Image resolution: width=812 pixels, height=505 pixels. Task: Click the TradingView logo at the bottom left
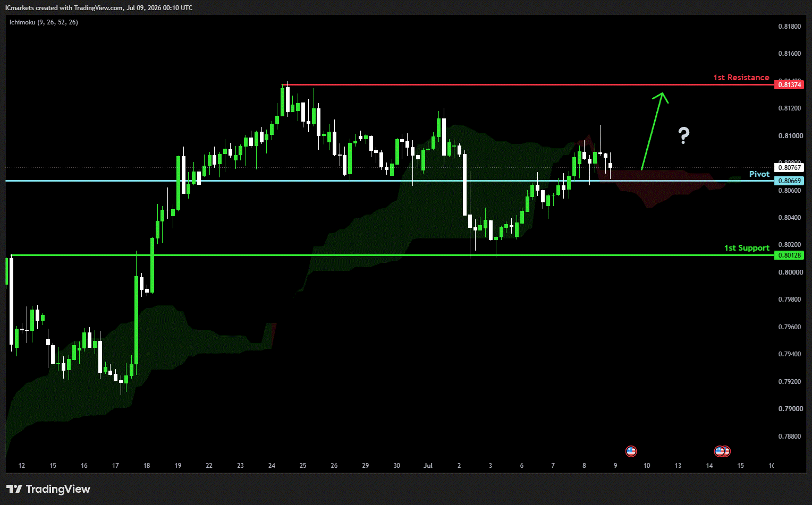pyautogui.click(x=48, y=489)
